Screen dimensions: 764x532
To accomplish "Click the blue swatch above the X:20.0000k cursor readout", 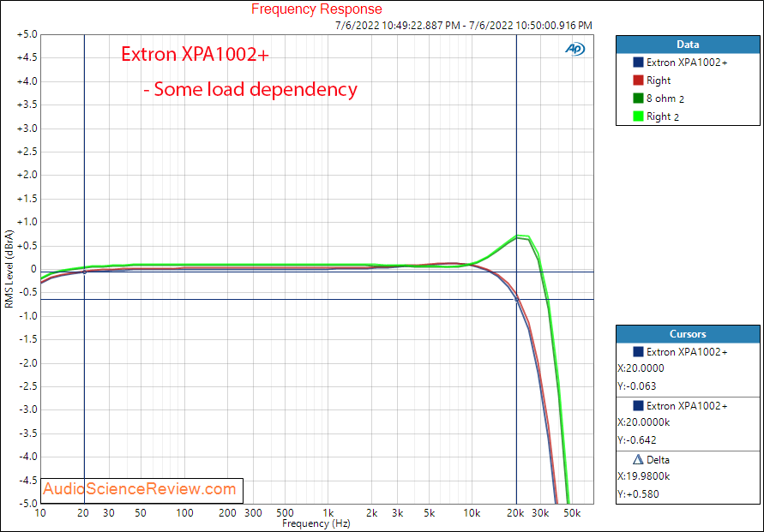I will [x=638, y=406].
